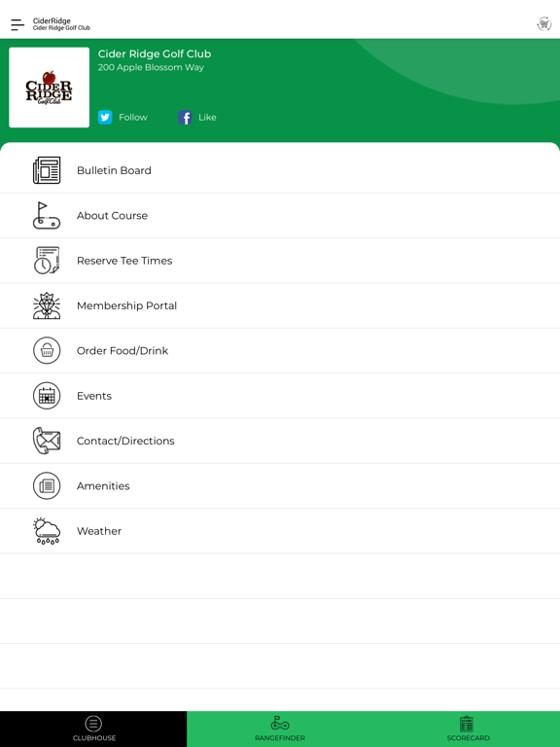Open About Course
The width and height of the screenshot is (560, 747).
[x=280, y=215]
